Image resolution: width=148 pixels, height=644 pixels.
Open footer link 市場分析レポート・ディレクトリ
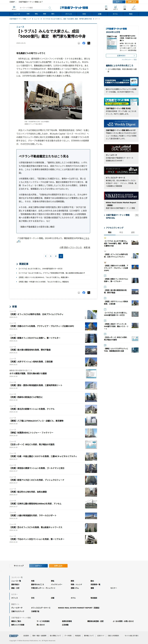(43, 588)
